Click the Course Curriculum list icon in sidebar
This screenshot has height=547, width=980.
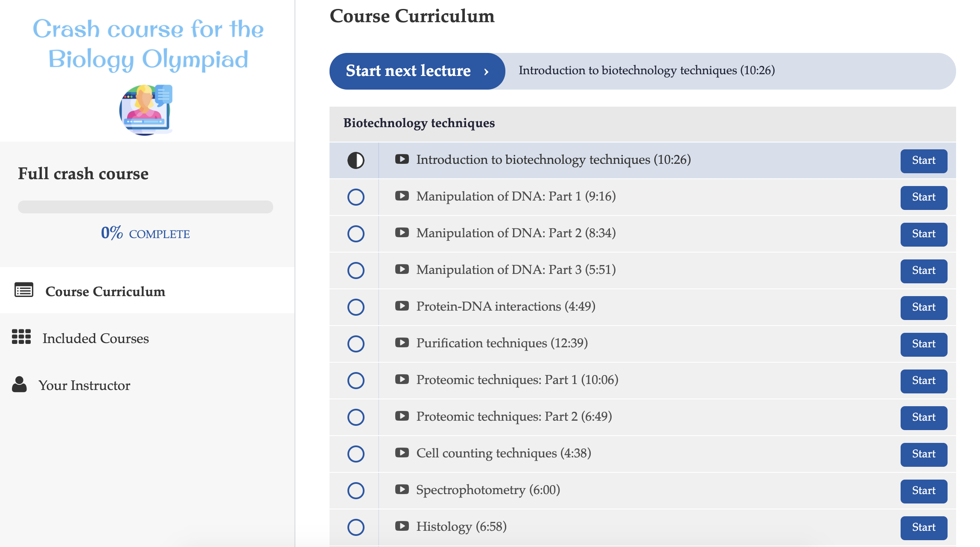click(24, 290)
